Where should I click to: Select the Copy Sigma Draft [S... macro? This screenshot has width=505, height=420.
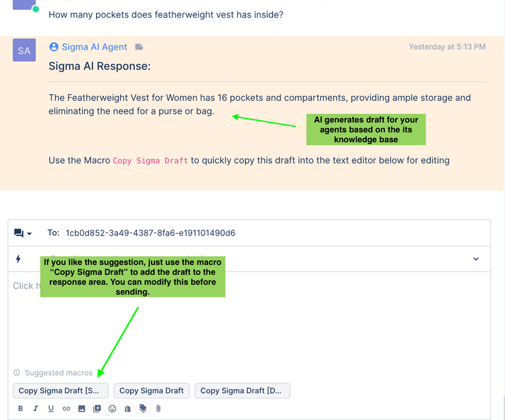(60, 390)
